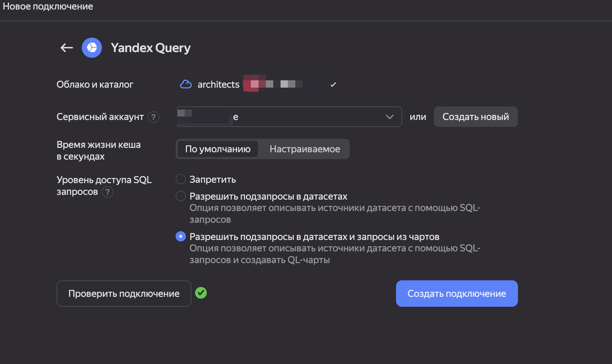Click the Время жизни кеша label

pos(98,150)
